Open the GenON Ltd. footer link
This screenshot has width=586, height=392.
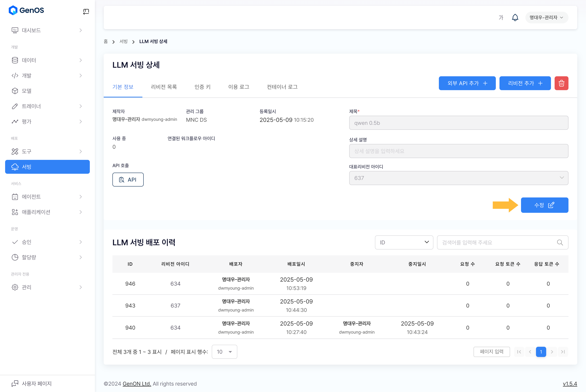coord(137,384)
